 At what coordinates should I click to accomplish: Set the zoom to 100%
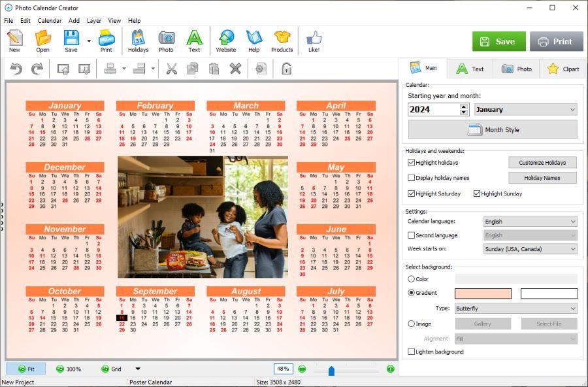coord(69,369)
